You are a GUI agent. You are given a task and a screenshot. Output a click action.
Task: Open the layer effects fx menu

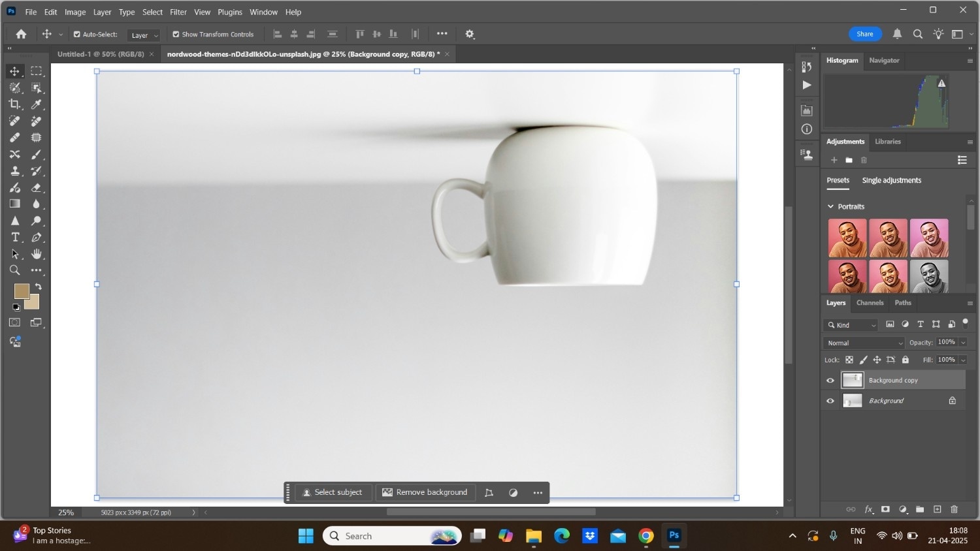pos(869,509)
